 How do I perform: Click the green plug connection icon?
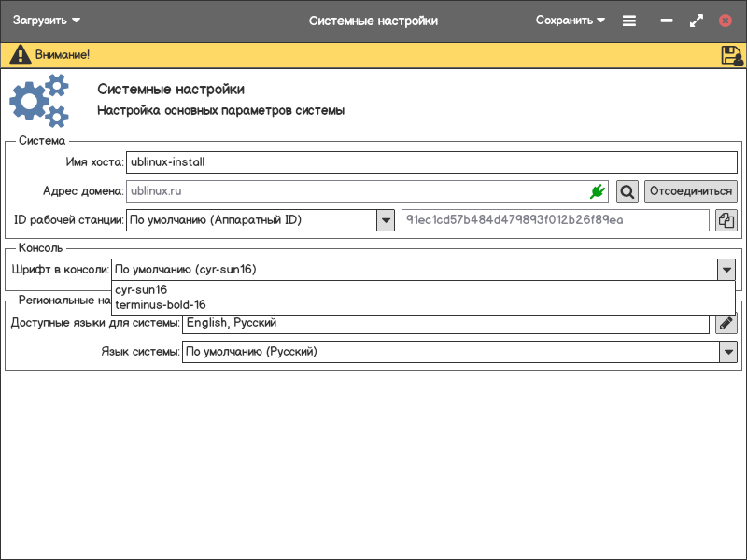(598, 191)
